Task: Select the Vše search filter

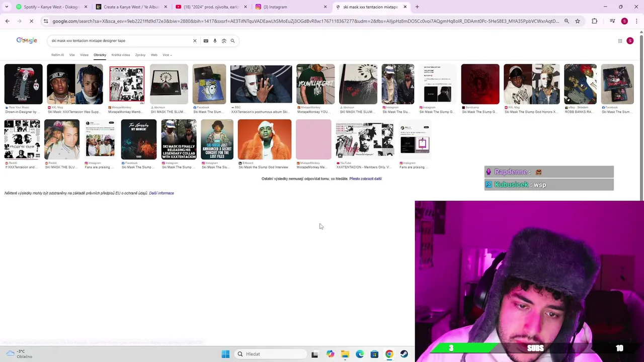Action: (x=72, y=55)
